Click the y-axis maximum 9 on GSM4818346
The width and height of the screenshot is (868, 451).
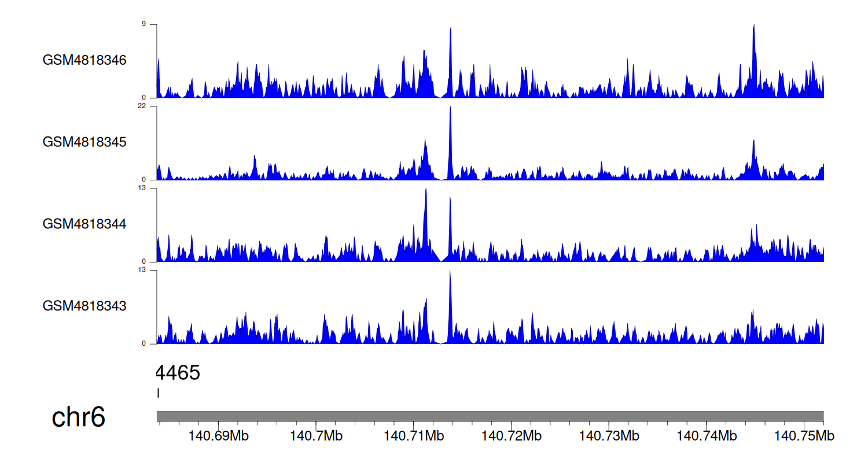coord(150,24)
